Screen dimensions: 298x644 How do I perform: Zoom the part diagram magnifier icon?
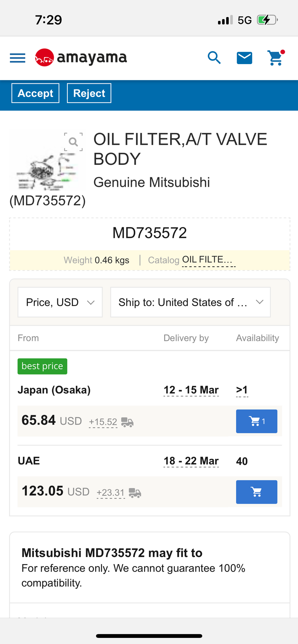(73, 142)
